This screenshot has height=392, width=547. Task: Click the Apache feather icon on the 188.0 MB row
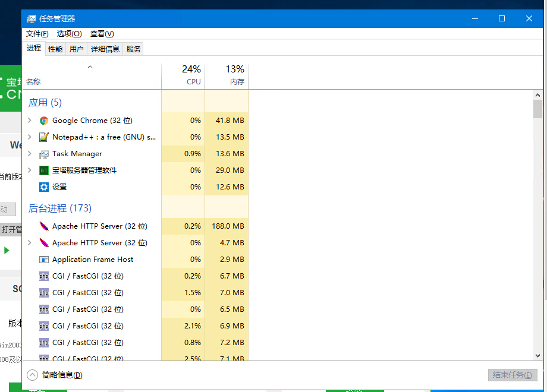43,226
